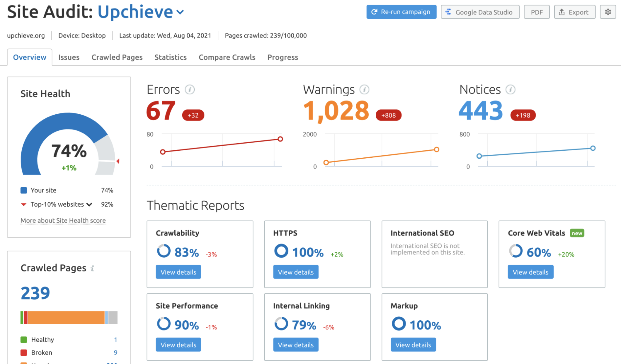Click the Broken pages count 9
Screen dimensions: 621x364
point(116,353)
